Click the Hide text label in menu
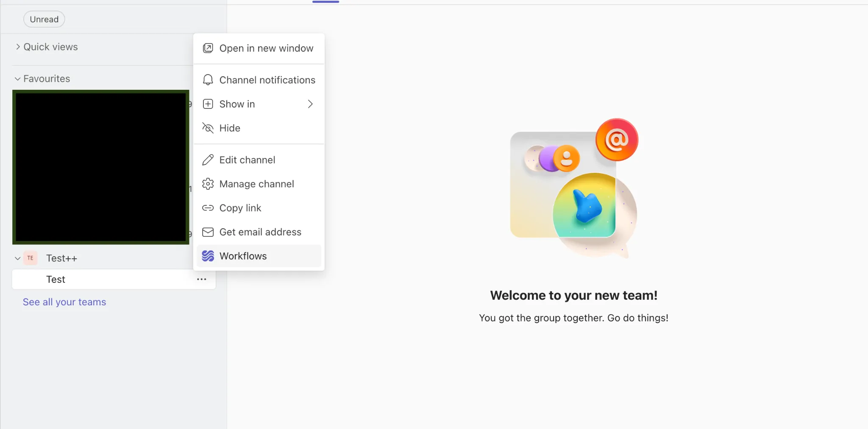868x429 pixels. pos(230,128)
